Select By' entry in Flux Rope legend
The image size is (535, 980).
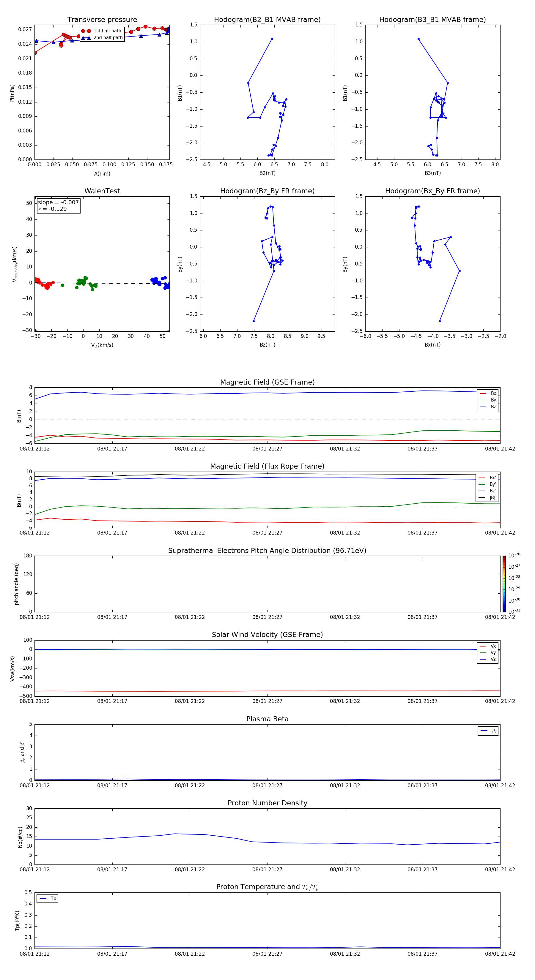[x=487, y=484]
